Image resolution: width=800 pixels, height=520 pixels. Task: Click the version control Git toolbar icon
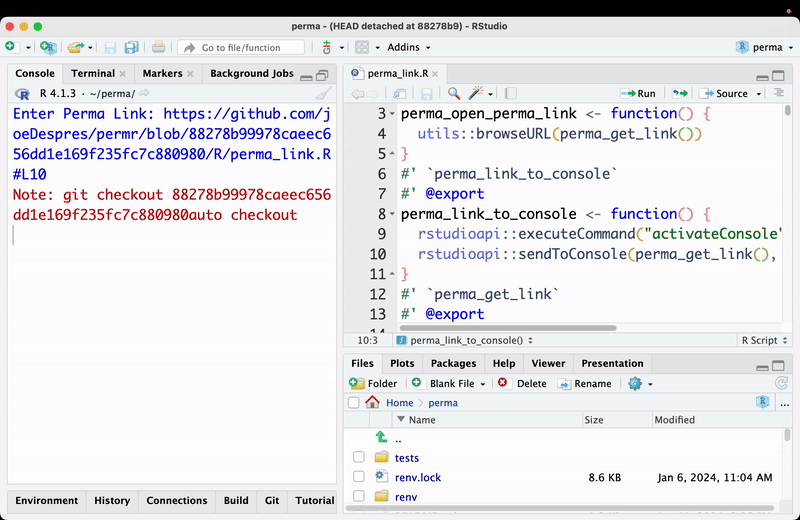[x=327, y=47]
